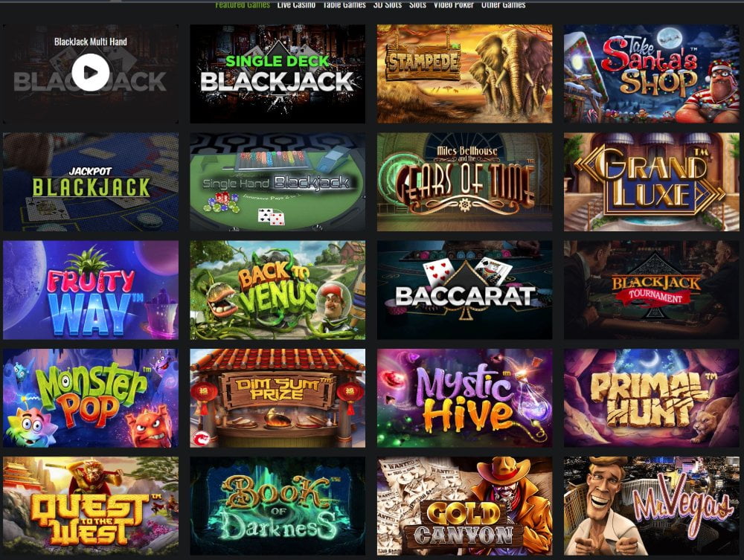Image resolution: width=744 pixels, height=560 pixels.
Task: Open the Other Games tab
Action: click(x=504, y=4)
